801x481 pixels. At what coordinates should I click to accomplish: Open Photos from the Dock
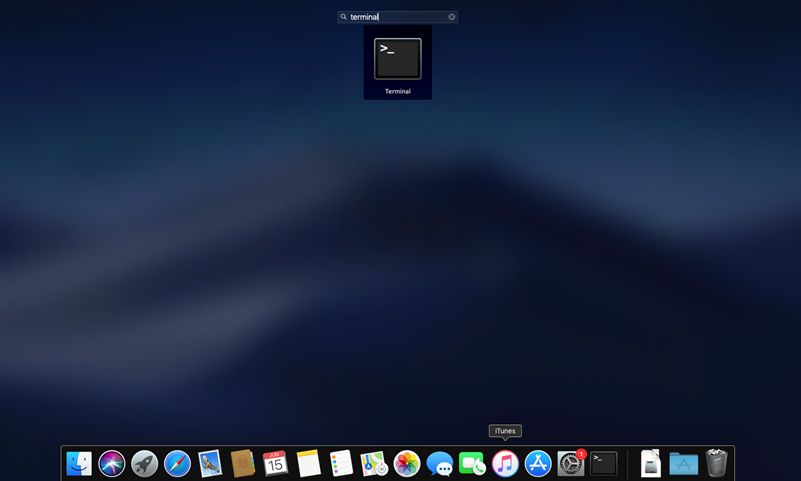pyautogui.click(x=407, y=464)
